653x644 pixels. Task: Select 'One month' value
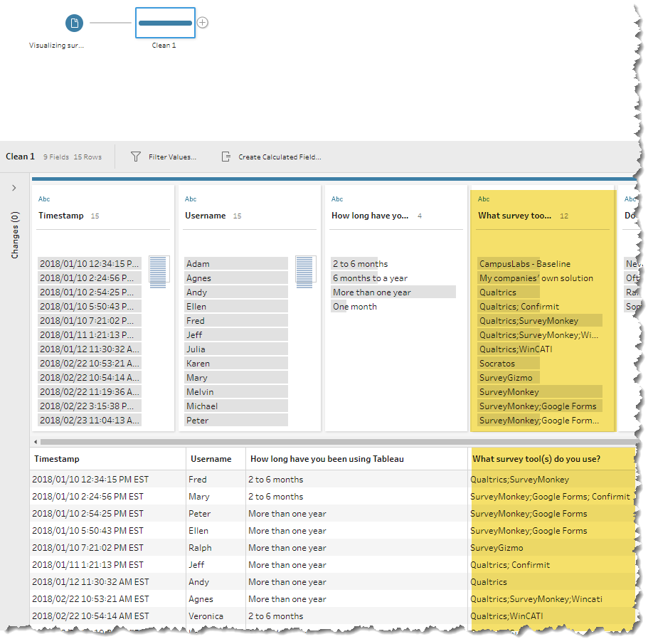(x=355, y=307)
